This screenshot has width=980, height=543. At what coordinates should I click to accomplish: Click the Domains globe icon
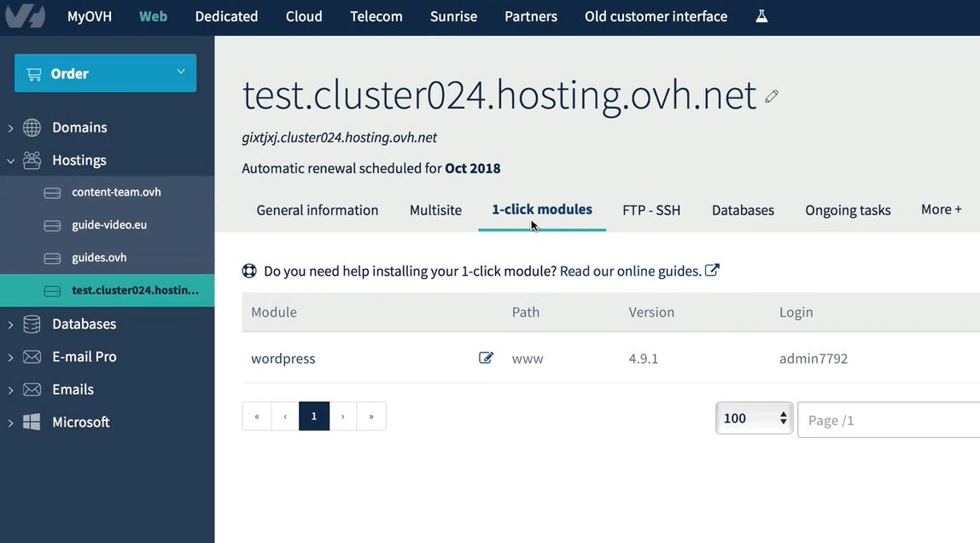pos(32,127)
